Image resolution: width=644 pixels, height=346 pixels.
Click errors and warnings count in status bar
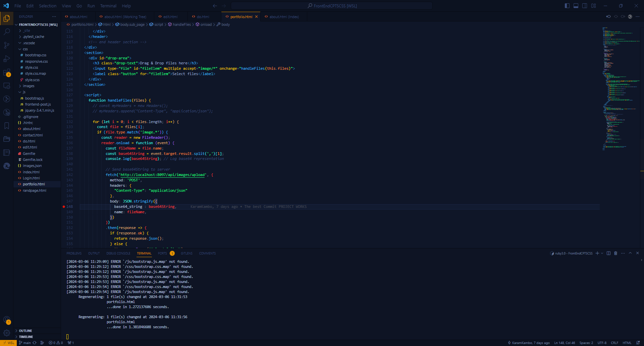(56, 343)
